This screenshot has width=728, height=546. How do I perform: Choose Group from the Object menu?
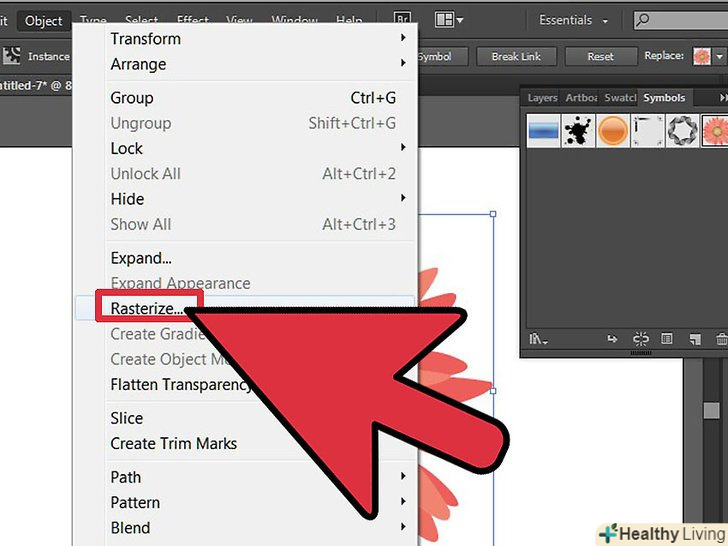(246, 98)
